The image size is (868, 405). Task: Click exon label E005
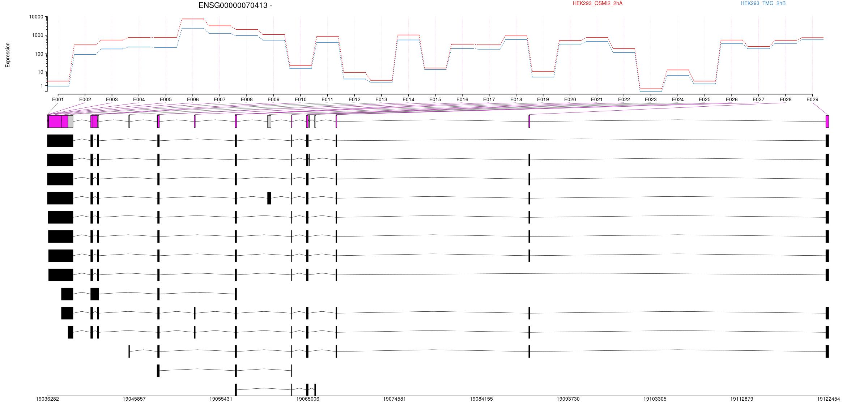click(166, 99)
